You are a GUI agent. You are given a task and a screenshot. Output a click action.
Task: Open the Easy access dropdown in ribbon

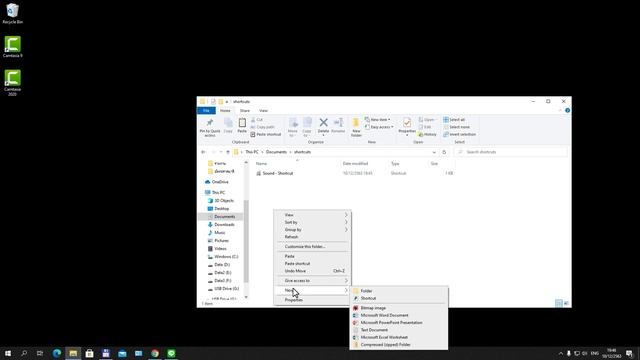coord(379,127)
